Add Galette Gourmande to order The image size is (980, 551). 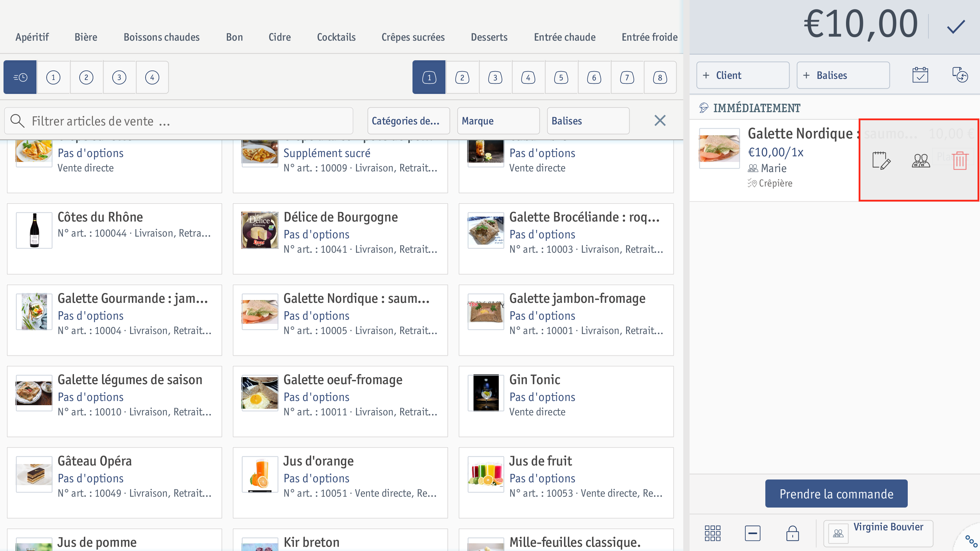click(x=114, y=320)
